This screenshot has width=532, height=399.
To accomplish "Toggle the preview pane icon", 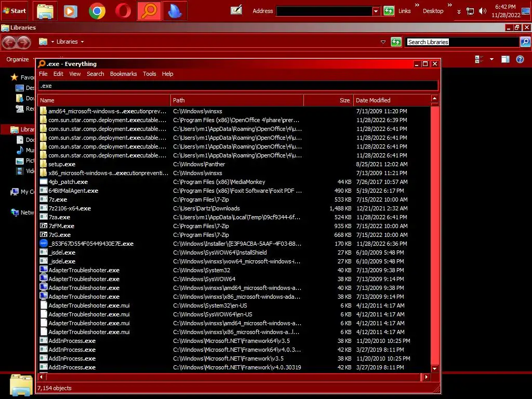I will point(505,59).
